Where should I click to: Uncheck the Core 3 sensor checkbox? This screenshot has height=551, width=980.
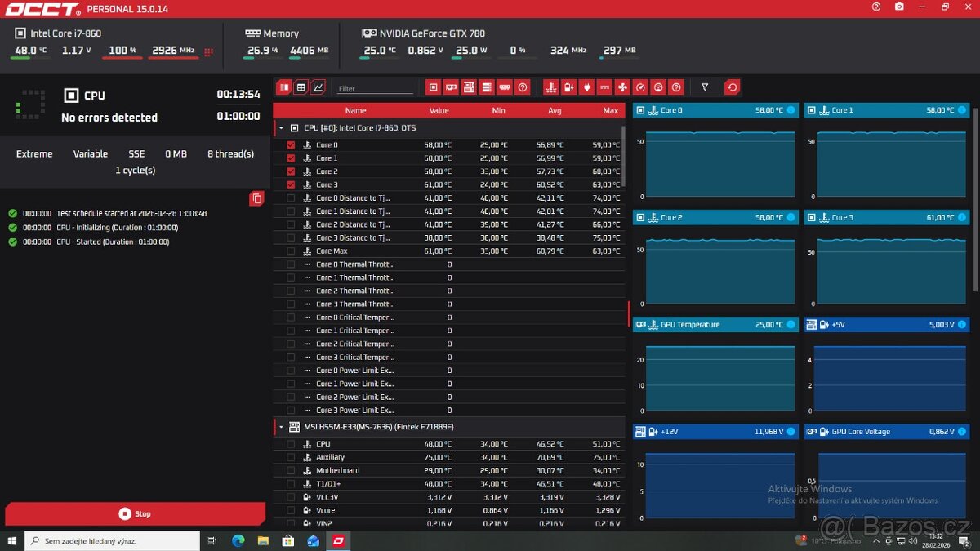(x=291, y=184)
